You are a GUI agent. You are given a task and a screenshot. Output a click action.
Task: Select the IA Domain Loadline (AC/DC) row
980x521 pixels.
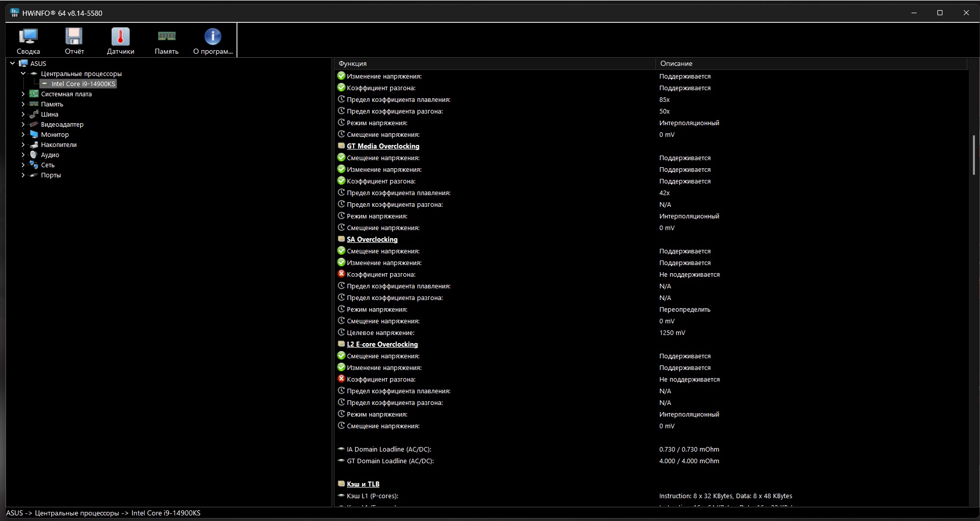(x=651, y=449)
